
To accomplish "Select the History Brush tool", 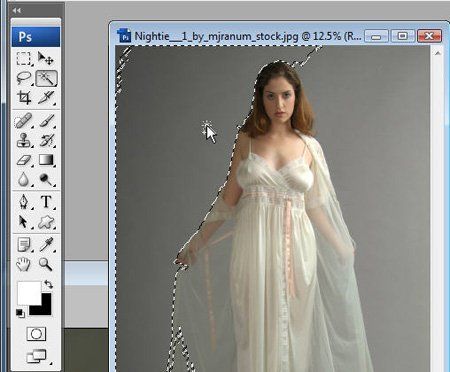I will pyautogui.click(x=46, y=140).
